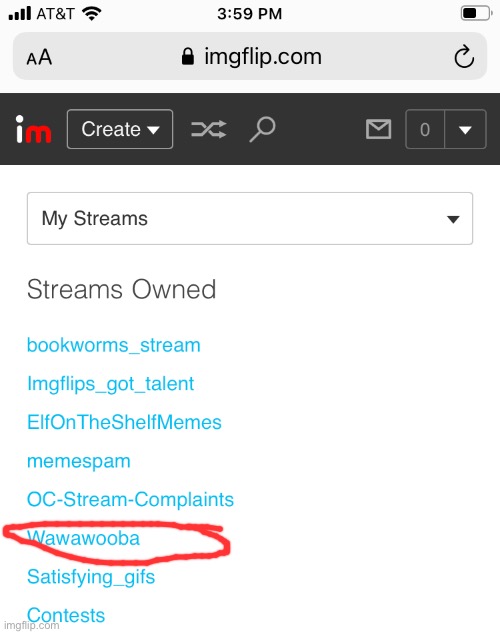Open the bookworms_stream link

[114, 345]
